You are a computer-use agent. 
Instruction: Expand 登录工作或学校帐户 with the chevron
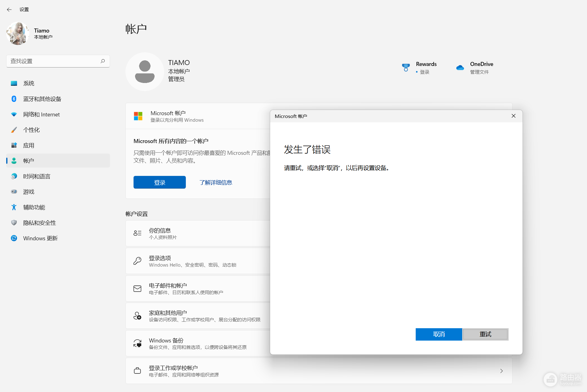click(502, 371)
